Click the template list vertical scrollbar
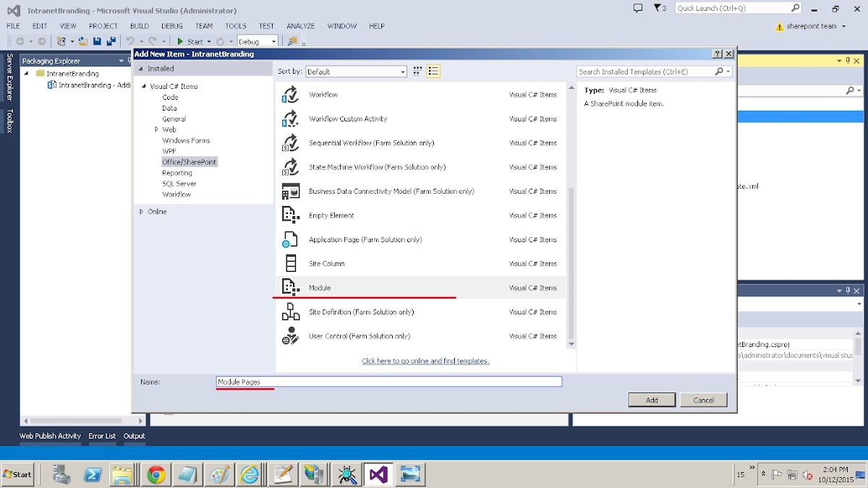The image size is (868, 488). pos(571,263)
